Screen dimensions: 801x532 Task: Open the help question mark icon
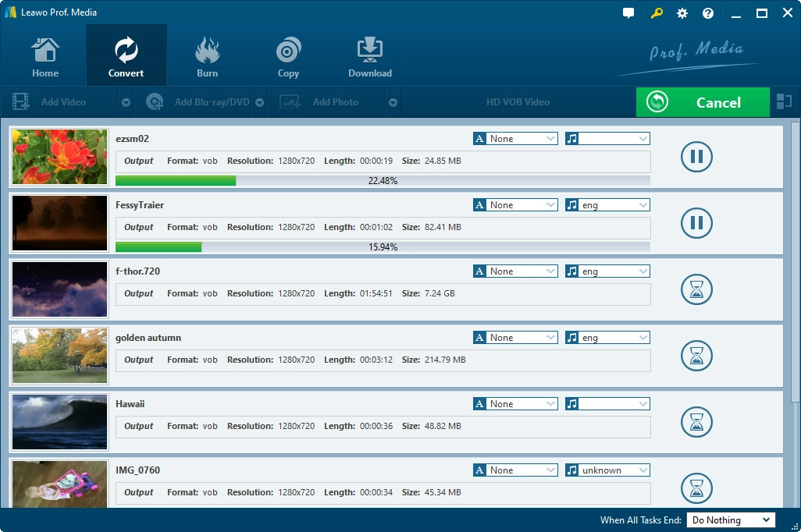(x=708, y=13)
